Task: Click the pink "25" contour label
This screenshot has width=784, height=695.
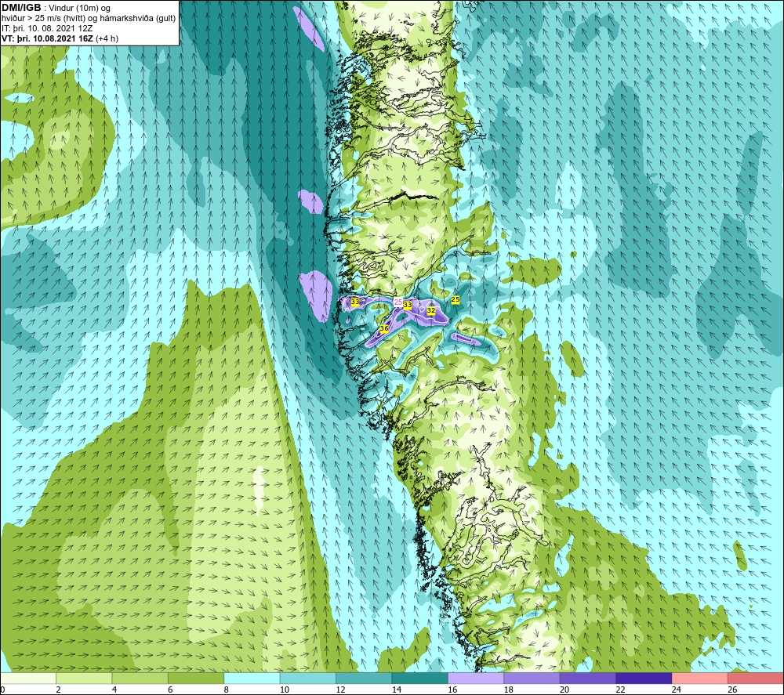Action: pyautogui.click(x=398, y=302)
